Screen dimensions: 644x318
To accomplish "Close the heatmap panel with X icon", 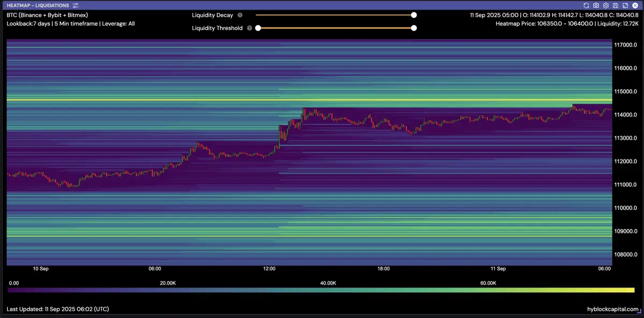I will 634,5.
